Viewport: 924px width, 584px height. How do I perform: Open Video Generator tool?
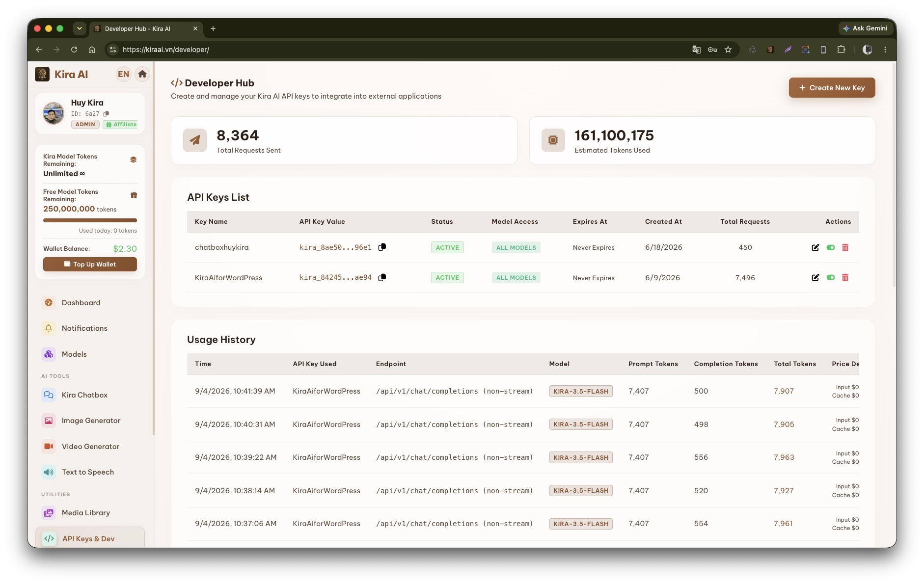(90, 447)
